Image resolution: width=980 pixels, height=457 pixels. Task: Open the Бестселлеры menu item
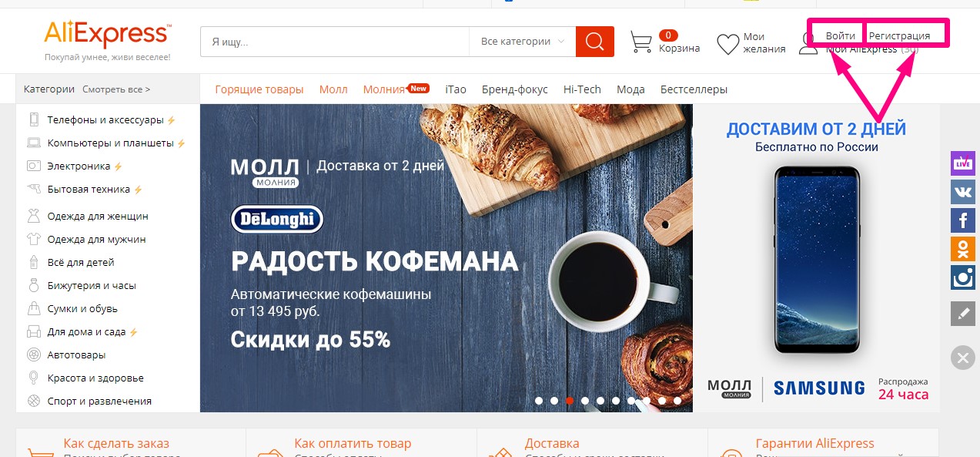point(694,89)
